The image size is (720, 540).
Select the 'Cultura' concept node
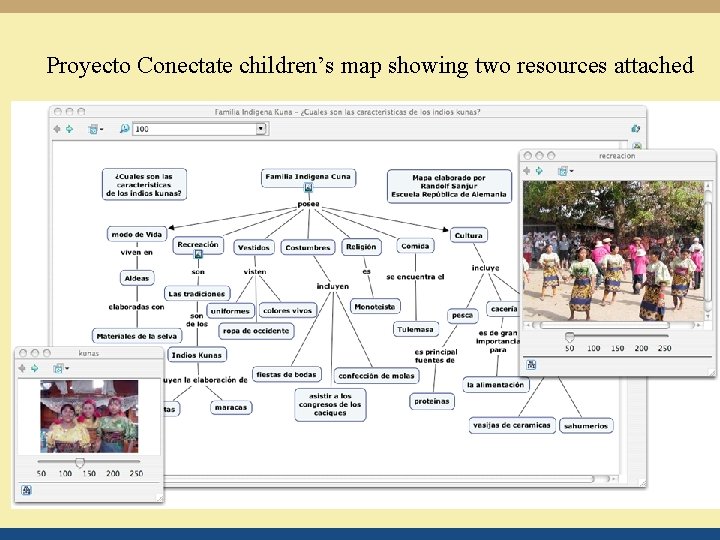point(468,235)
